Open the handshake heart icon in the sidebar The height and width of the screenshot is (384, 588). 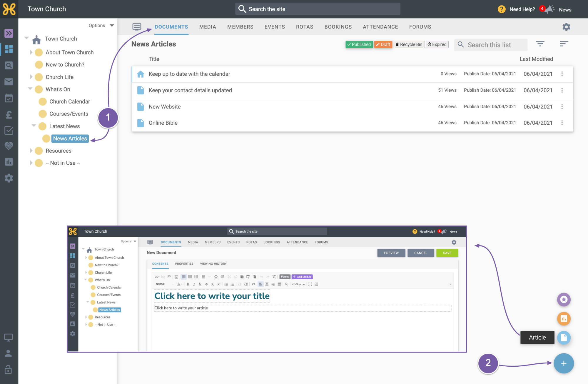point(9,146)
